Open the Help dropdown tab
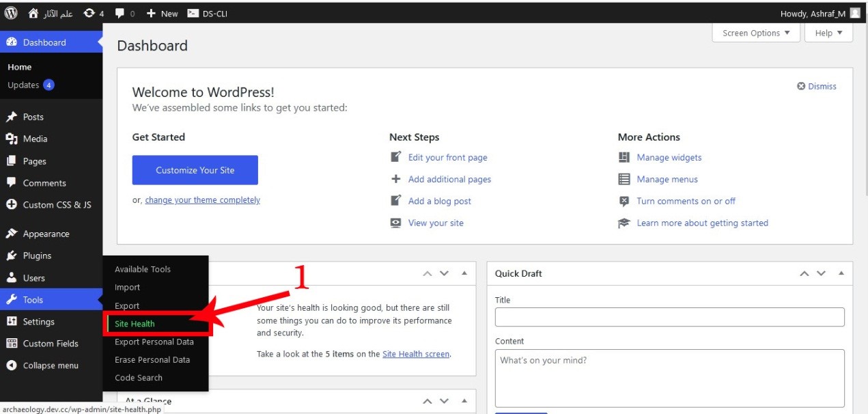This screenshot has width=868, height=414. click(828, 33)
